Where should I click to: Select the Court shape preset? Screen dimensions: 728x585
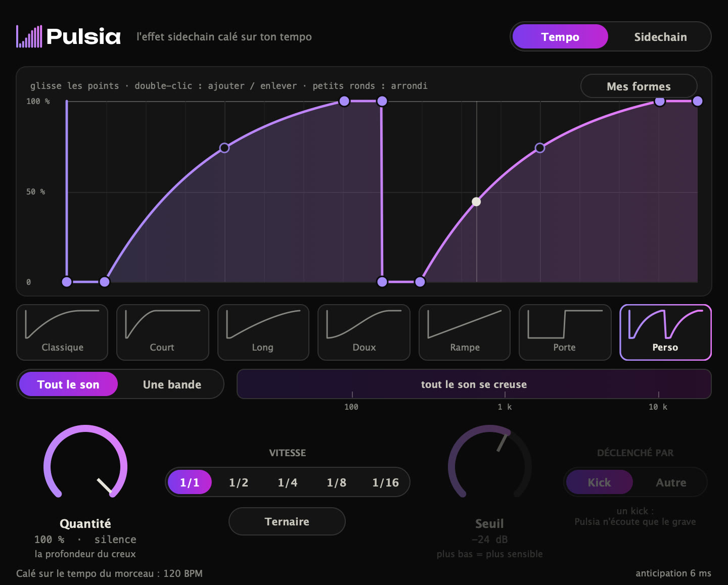coord(163,332)
